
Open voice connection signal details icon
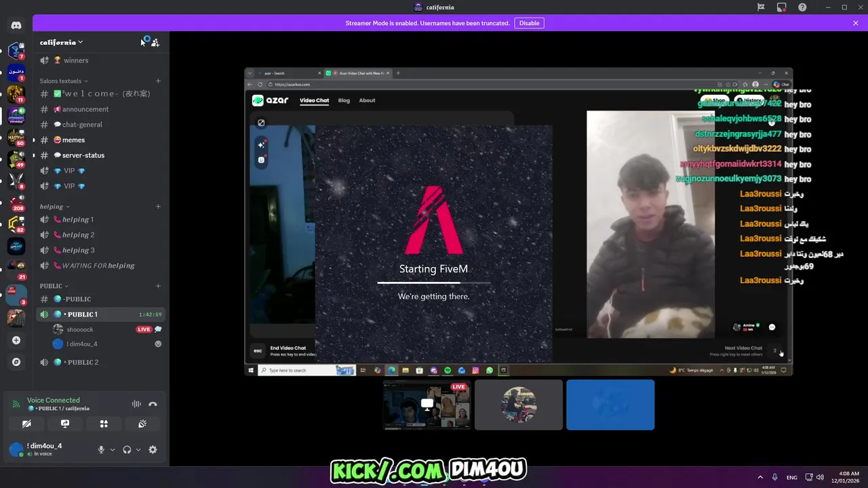tap(16, 404)
